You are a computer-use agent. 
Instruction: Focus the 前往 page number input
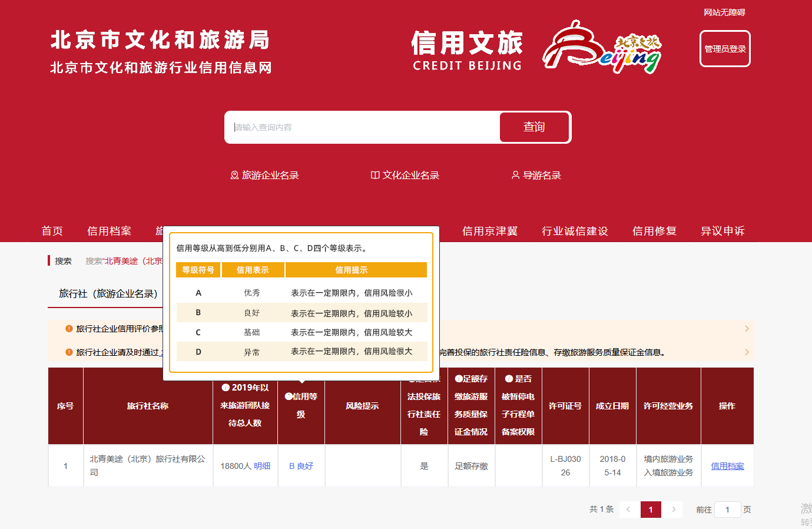pyautogui.click(x=728, y=510)
